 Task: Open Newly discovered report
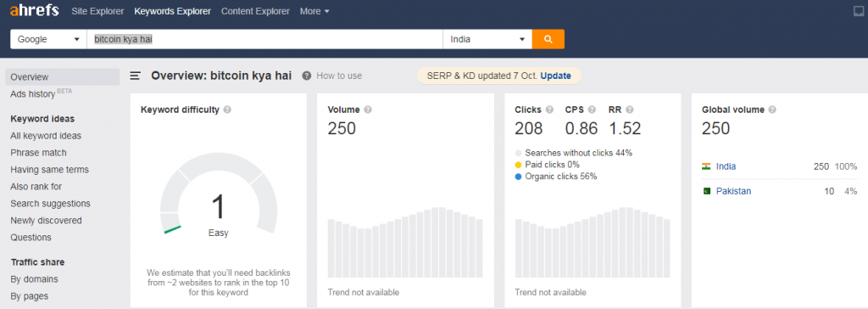pyautogui.click(x=46, y=220)
